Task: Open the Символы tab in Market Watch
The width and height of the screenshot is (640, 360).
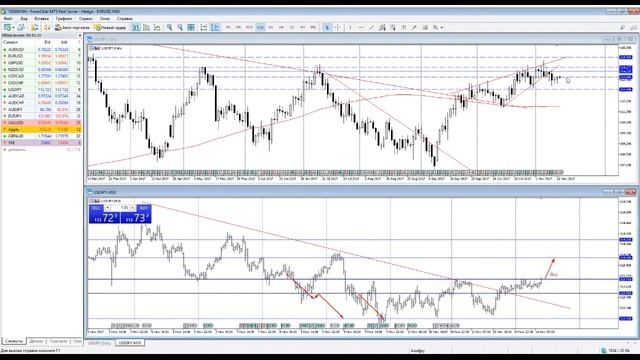Action: (14, 341)
